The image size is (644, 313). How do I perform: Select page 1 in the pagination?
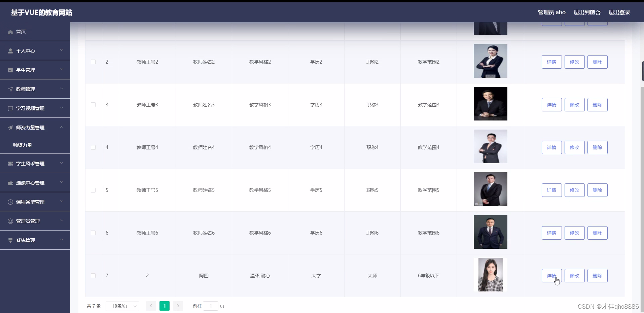pos(165,306)
